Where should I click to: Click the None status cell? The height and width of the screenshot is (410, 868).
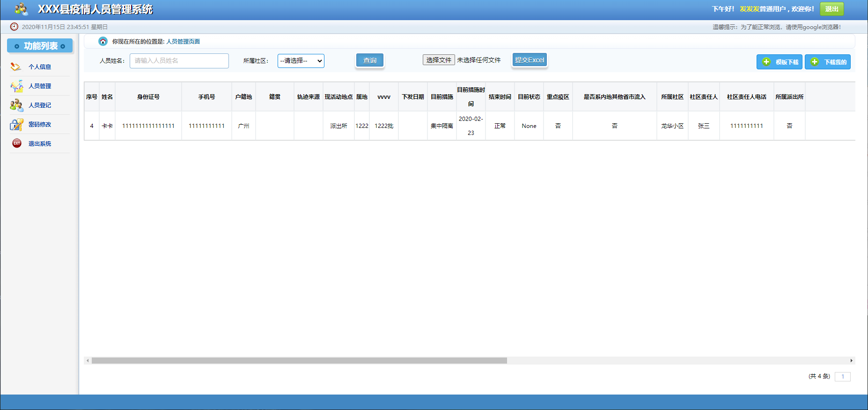529,126
